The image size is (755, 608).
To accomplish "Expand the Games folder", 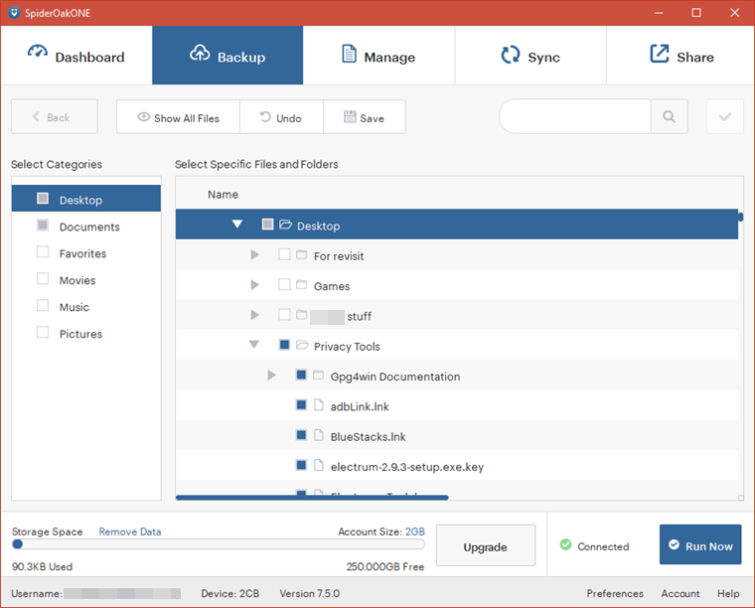I will 255,285.
